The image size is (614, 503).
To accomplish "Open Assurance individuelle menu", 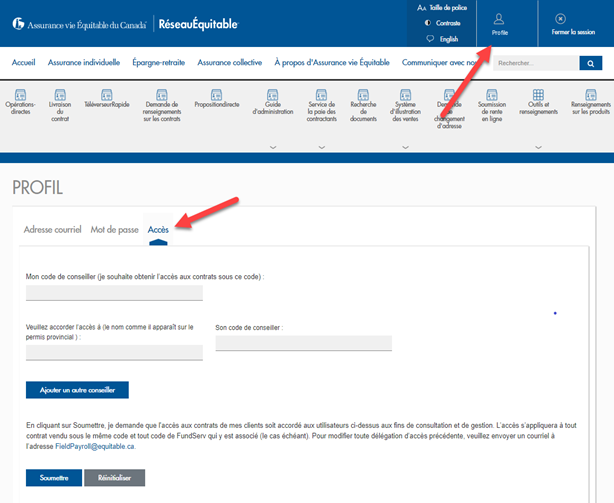I will [x=84, y=63].
